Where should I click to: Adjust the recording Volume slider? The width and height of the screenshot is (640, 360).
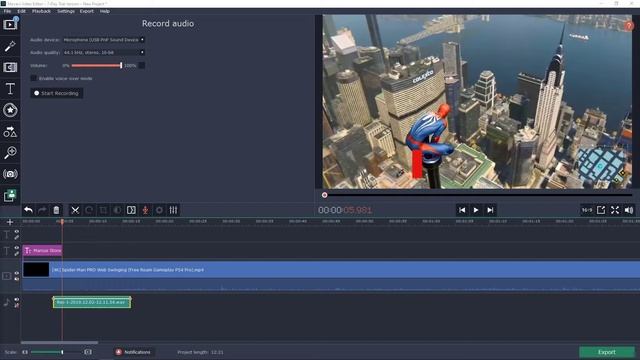pos(96,65)
